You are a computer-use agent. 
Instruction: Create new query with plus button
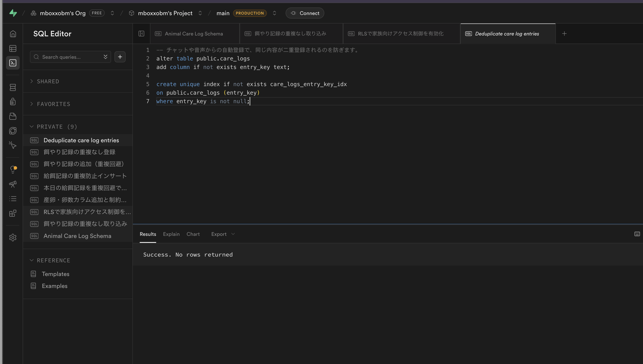pos(120,57)
